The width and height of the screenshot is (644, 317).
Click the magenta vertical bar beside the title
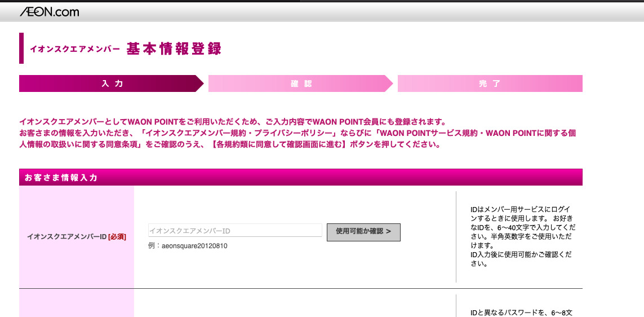point(21,49)
